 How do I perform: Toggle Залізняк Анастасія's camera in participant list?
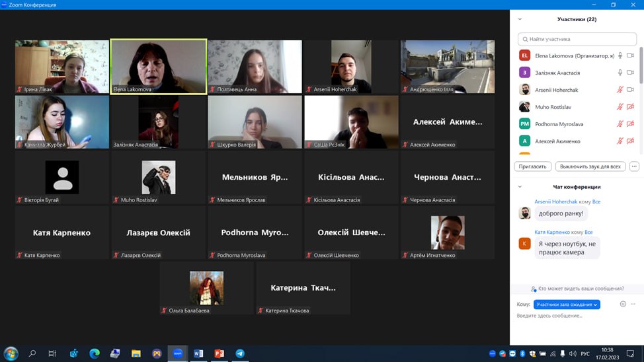(630, 73)
